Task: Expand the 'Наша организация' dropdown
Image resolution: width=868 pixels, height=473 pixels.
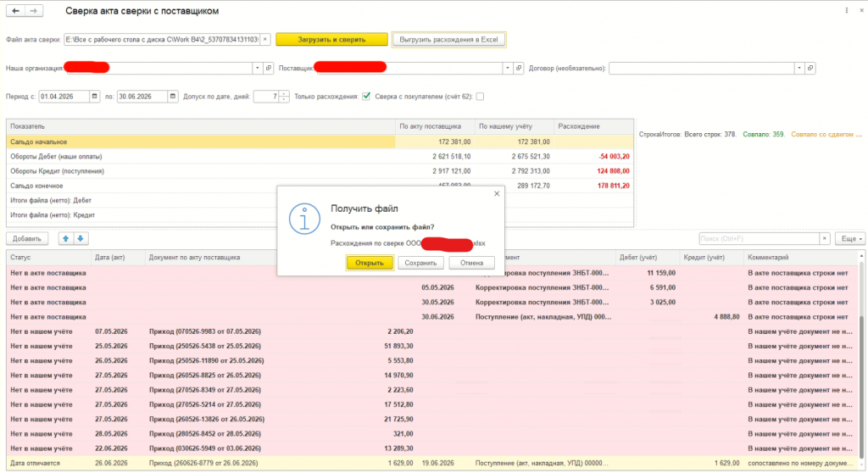Action: pyautogui.click(x=258, y=68)
